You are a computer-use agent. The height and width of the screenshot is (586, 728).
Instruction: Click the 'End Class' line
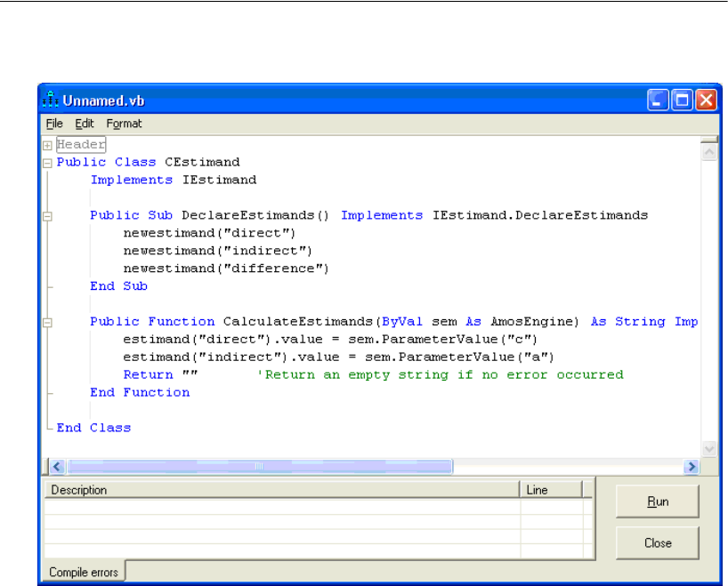pyautogui.click(x=93, y=428)
